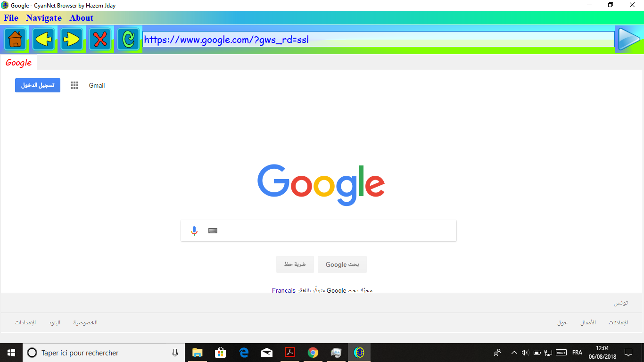The image size is (644, 362).
Task: Open File Explorer from the taskbar
Action: click(x=197, y=353)
